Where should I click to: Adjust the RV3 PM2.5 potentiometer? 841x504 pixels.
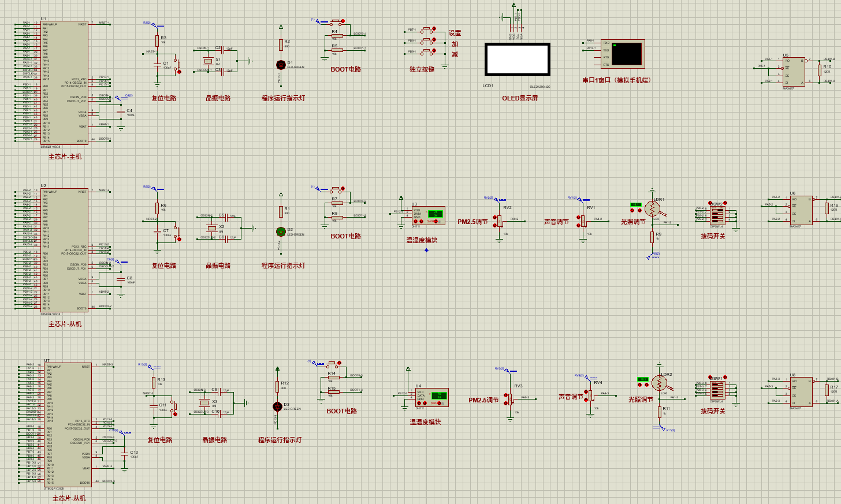(x=511, y=398)
